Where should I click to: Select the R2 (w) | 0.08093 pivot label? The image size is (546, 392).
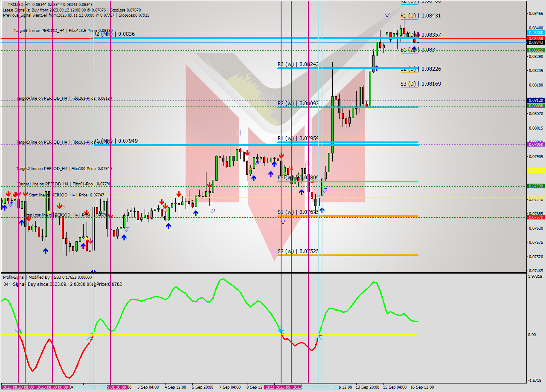coord(298,103)
